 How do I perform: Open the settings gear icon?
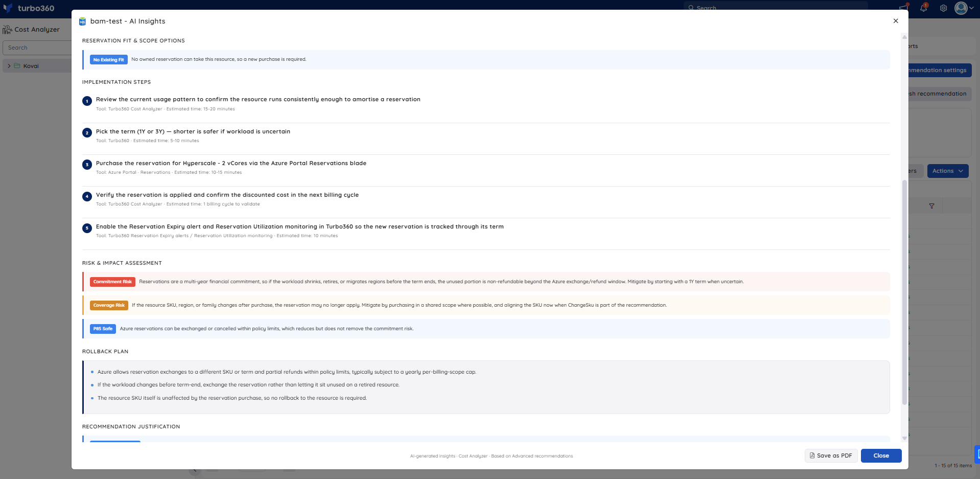[943, 8]
